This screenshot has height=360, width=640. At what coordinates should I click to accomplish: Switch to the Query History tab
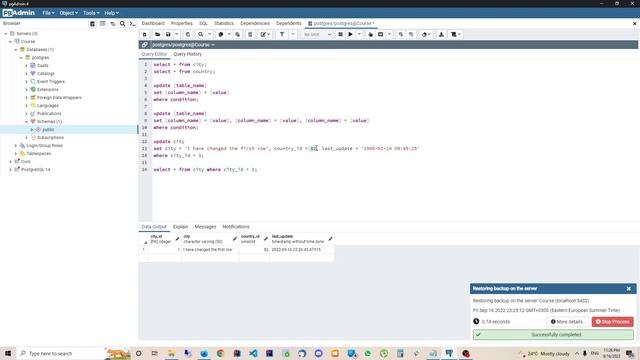[x=187, y=54]
